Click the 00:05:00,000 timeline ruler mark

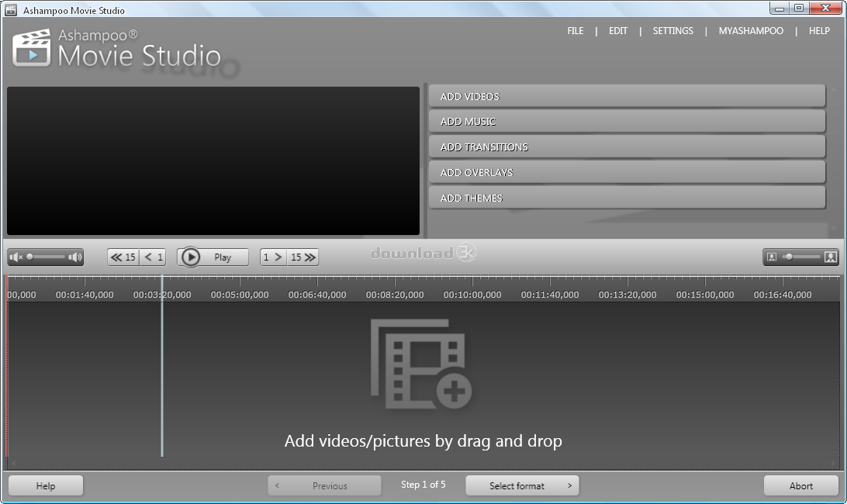coord(240,295)
